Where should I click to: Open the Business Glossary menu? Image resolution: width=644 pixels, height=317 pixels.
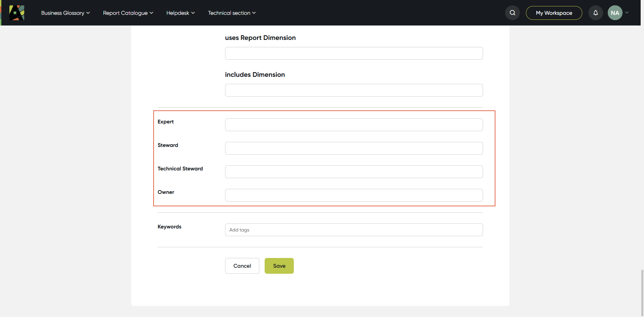[x=65, y=13]
